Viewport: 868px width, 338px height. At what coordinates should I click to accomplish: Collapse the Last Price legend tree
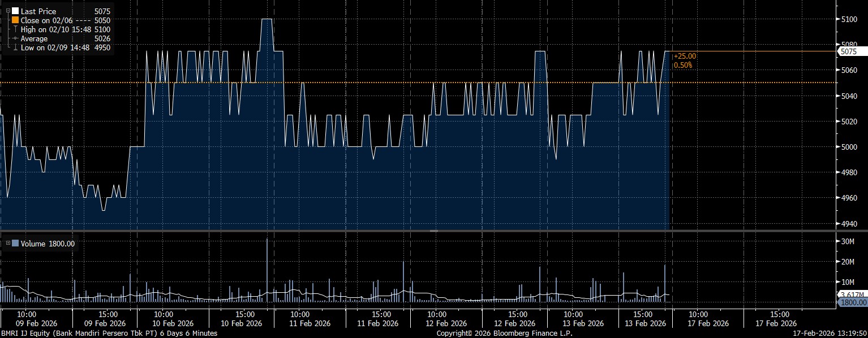tap(7, 11)
